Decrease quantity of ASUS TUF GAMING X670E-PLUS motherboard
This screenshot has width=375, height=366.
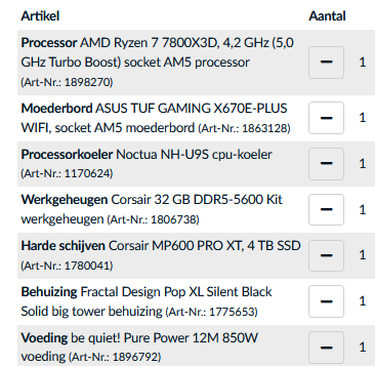(326, 118)
